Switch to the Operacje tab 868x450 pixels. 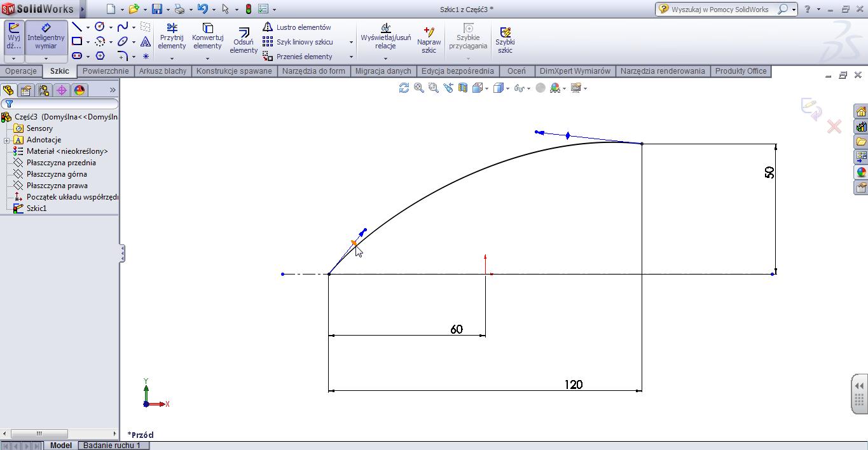tap(21, 71)
